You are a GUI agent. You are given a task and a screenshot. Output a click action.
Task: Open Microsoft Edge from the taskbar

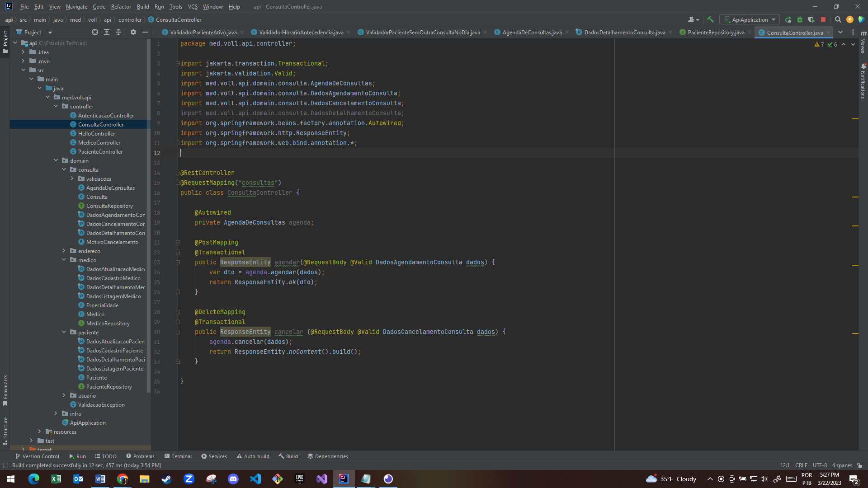(34, 479)
